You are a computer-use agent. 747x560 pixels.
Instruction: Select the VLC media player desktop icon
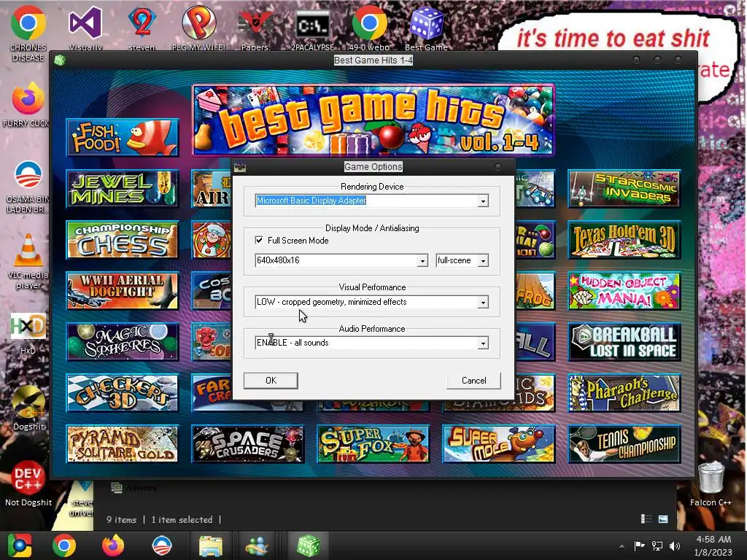[28, 261]
